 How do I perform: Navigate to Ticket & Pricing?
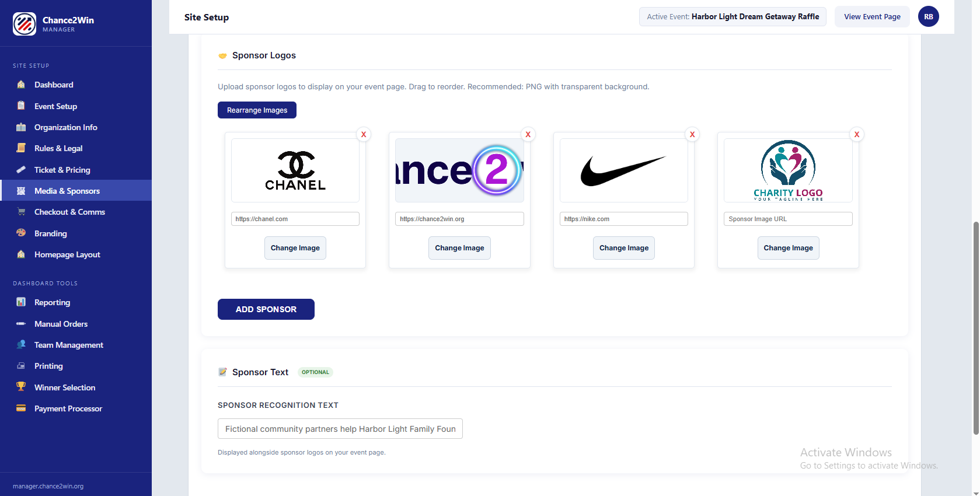point(76,170)
